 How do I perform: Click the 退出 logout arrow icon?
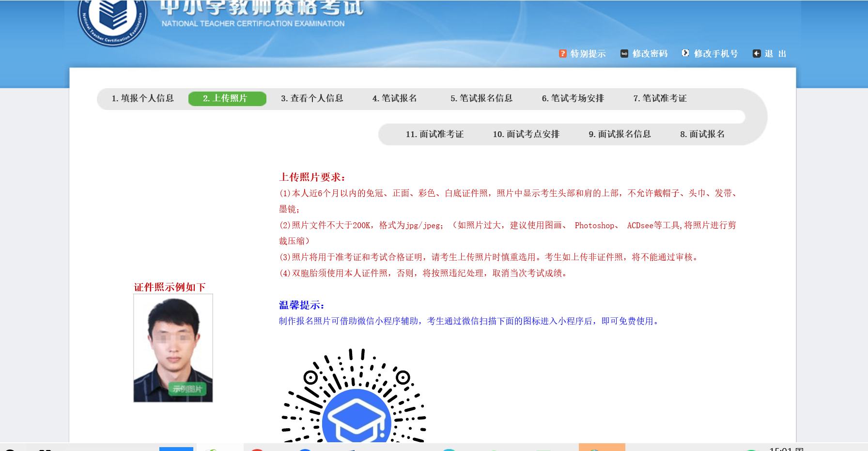coord(757,53)
